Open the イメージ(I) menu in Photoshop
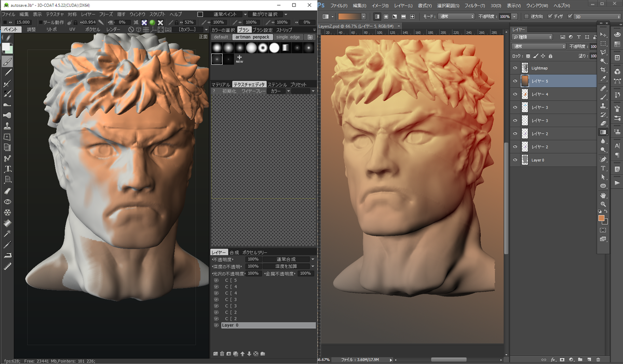623x364 pixels. (380, 5)
